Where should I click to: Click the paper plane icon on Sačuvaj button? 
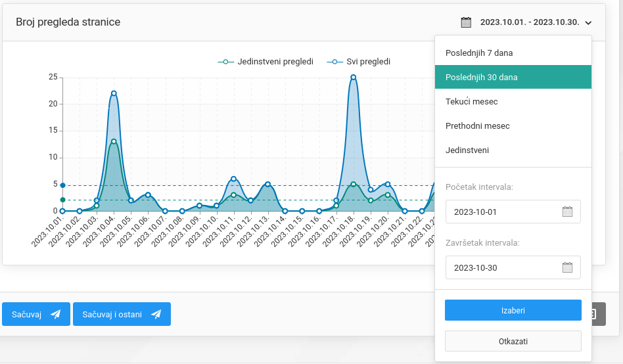pos(56,314)
